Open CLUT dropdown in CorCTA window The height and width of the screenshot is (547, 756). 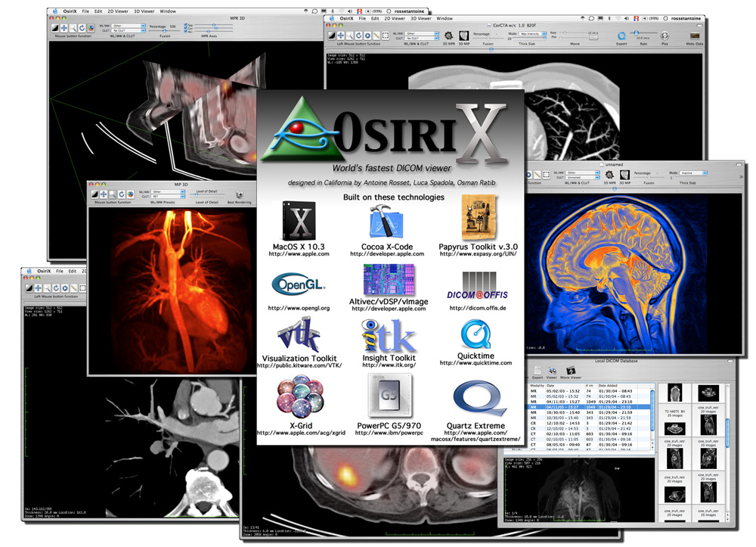point(422,38)
